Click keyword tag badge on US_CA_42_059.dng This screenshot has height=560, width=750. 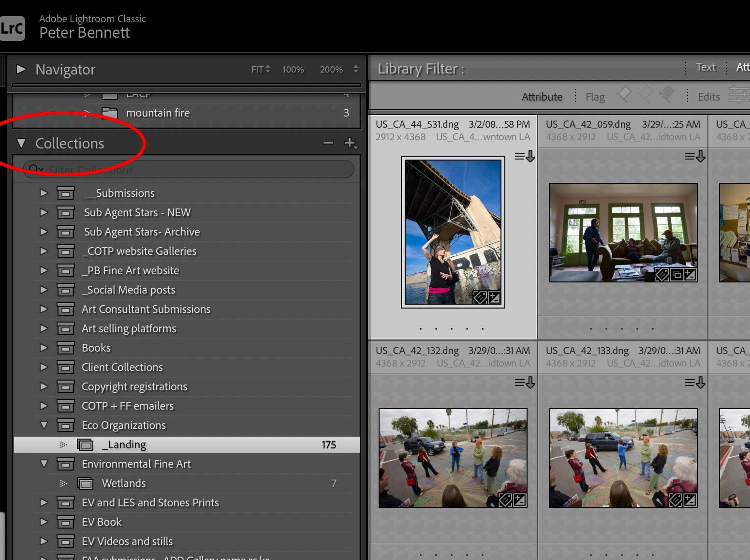point(662,275)
